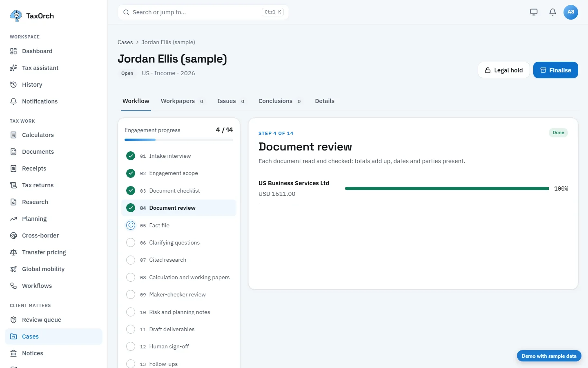The width and height of the screenshot is (588, 368).
Task: Open the Workflows icon
Action: [x=13, y=286]
